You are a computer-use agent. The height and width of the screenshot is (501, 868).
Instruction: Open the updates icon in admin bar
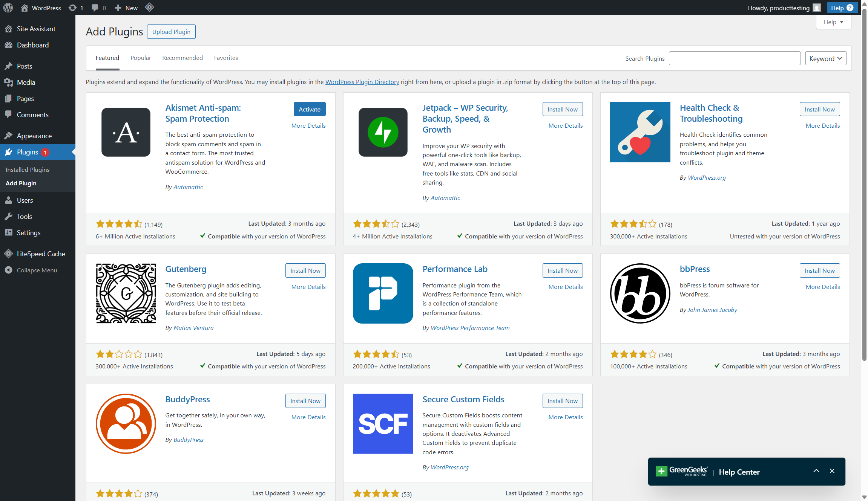point(73,8)
